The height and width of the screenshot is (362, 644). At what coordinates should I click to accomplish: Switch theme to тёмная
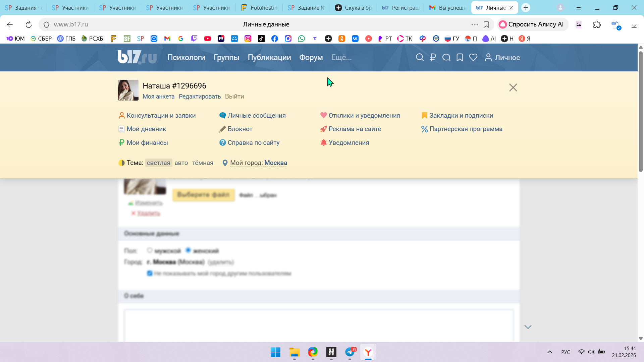click(203, 163)
